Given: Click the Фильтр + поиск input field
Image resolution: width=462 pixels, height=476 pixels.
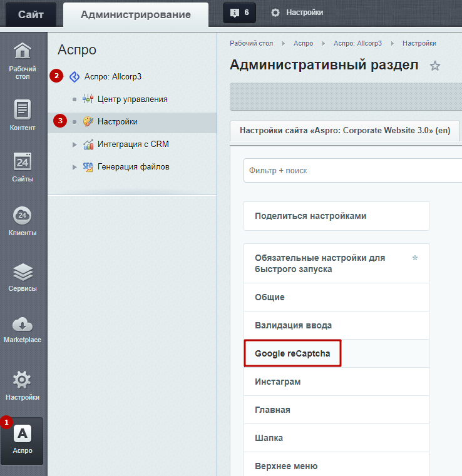Looking at the screenshot, I should click(x=352, y=171).
